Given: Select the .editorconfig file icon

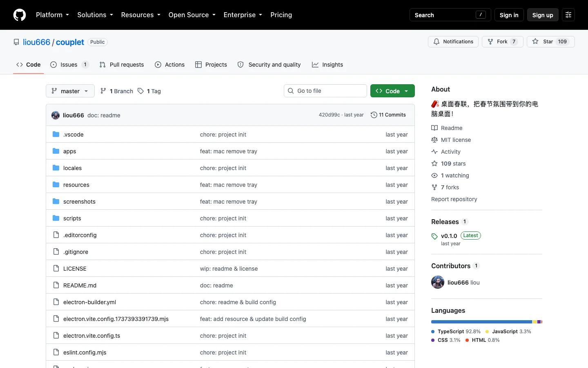Looking at the screenshot, I should 56,235.
